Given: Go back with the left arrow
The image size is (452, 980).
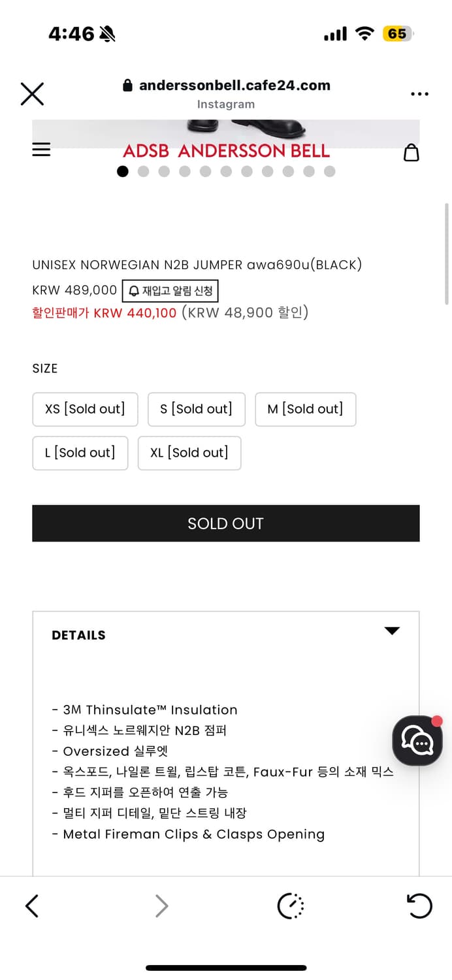Looking at the screenshot, I should [x=32, y=906].
